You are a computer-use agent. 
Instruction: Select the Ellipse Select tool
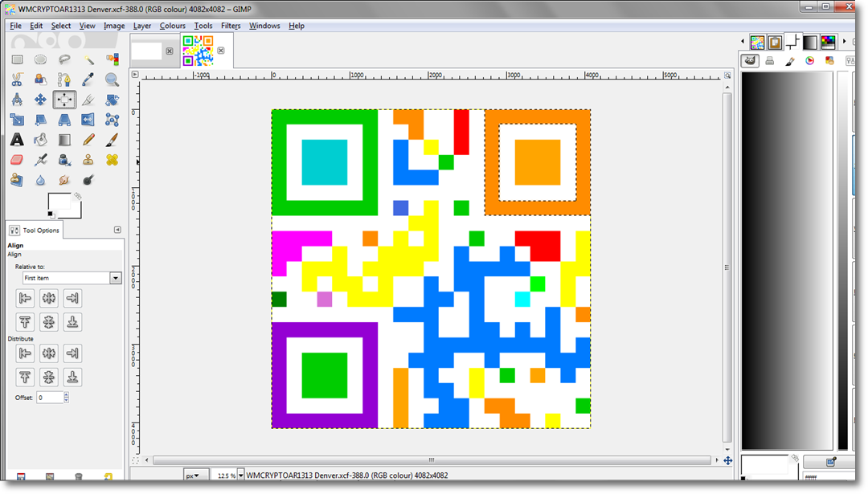coord(40,59)
